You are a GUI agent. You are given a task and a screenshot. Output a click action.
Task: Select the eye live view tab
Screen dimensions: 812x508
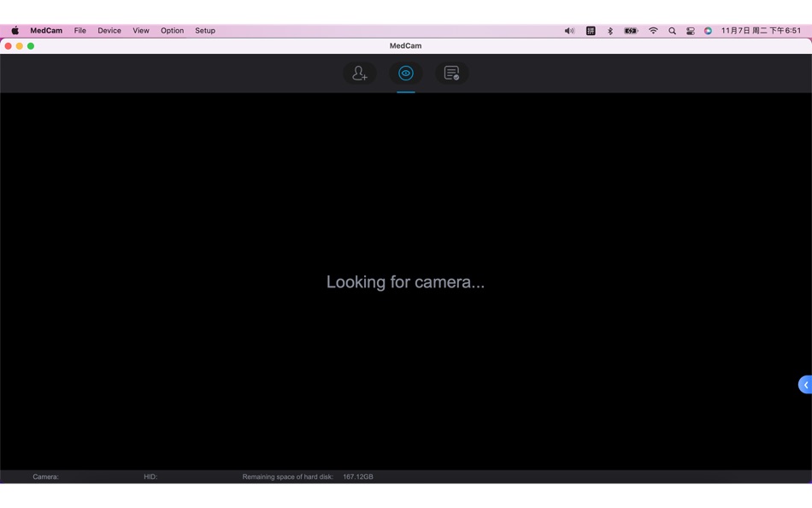[406, 73]
